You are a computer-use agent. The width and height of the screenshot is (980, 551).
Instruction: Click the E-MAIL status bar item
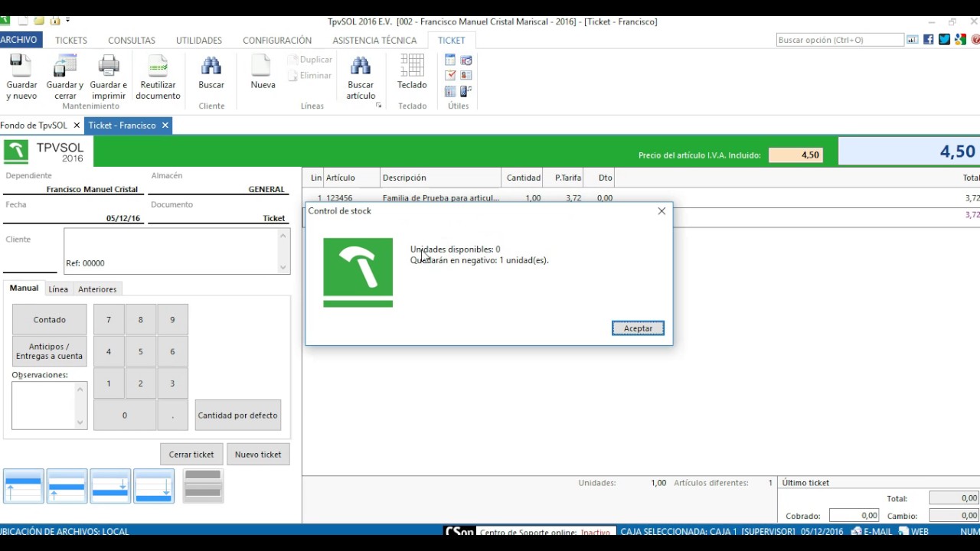[872, 531]
